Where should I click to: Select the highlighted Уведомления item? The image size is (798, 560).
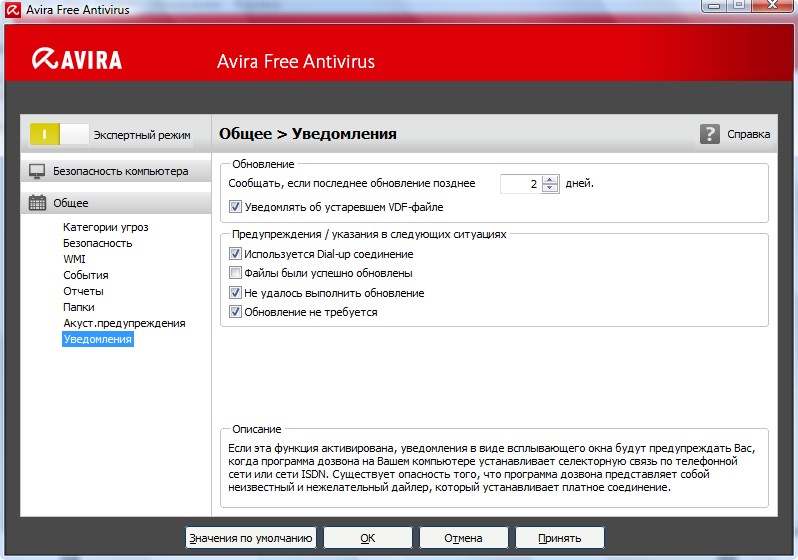coord(98,339)
